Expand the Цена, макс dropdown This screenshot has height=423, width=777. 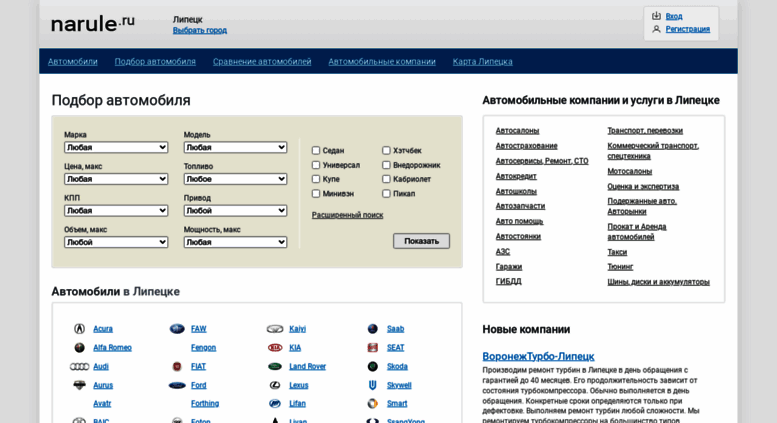tap(116, 179)
